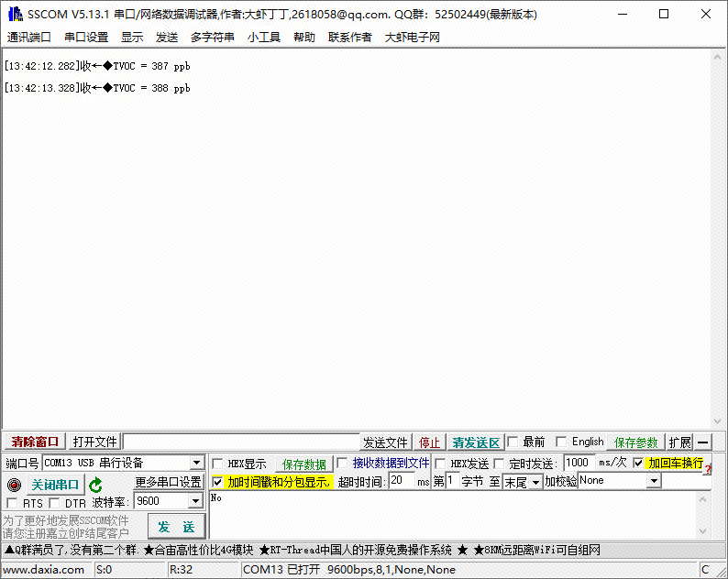Click the 清除窗口 button
Image resolution: width=728 pixels, height=579 pixels.
coord(35,442)
